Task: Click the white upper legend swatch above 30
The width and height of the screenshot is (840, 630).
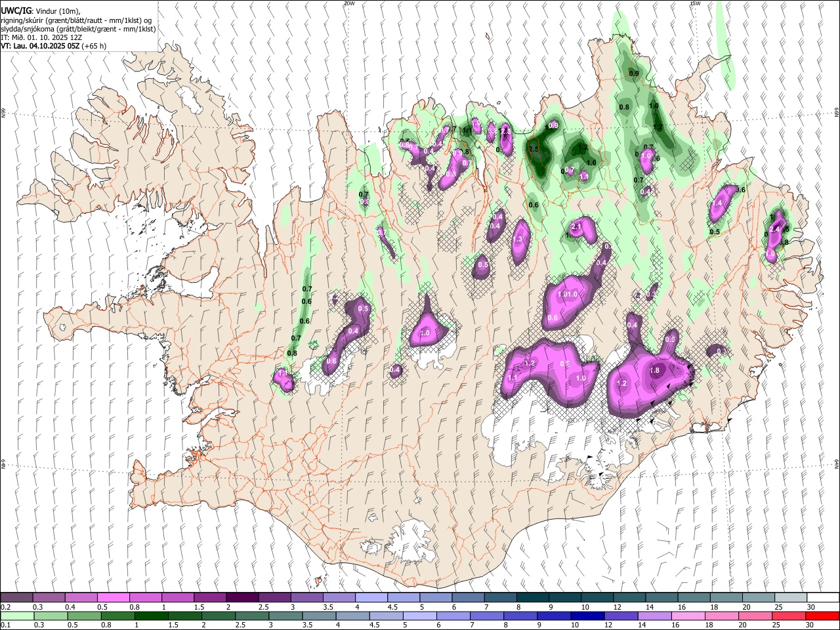Action: pos(823,597)
